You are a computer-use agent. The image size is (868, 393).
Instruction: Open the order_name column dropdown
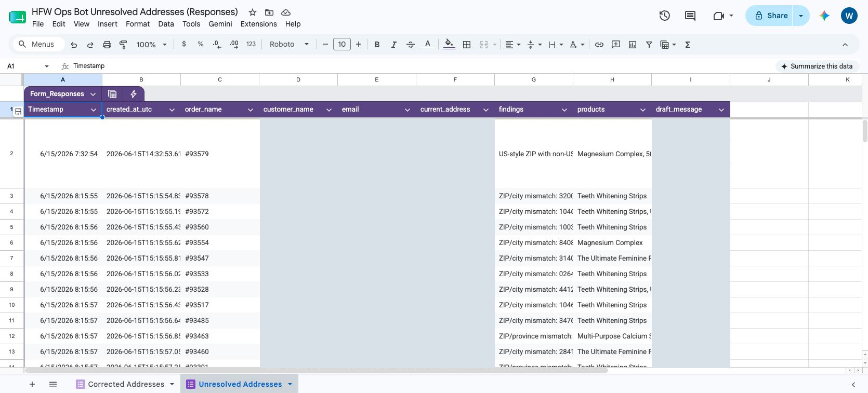pyautogui.click(x=251, y=110)
